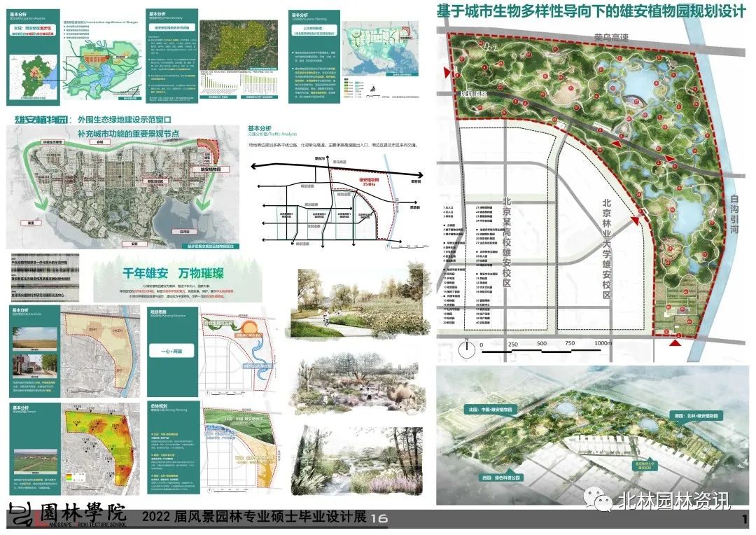Open the golden field photo in the land use panel
This screenshot has height=535, width=756.
(x=34, y=338)
